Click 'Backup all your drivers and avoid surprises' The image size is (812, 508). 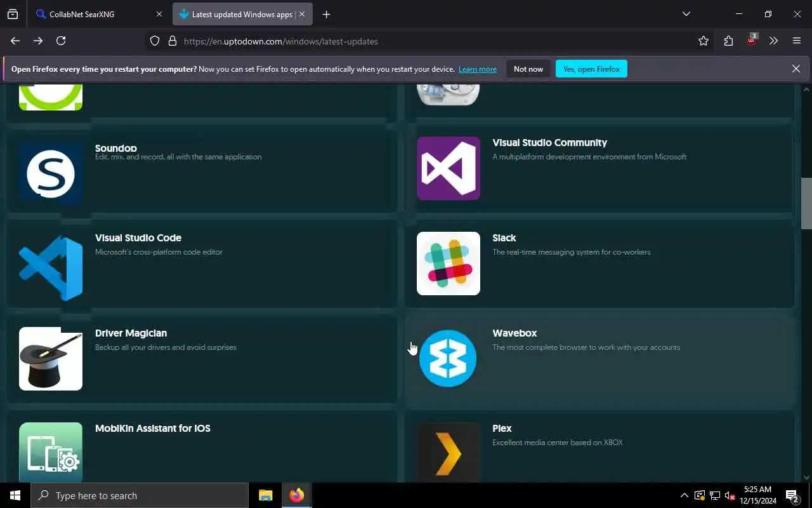pyautogui.click(x=166, y=347)
